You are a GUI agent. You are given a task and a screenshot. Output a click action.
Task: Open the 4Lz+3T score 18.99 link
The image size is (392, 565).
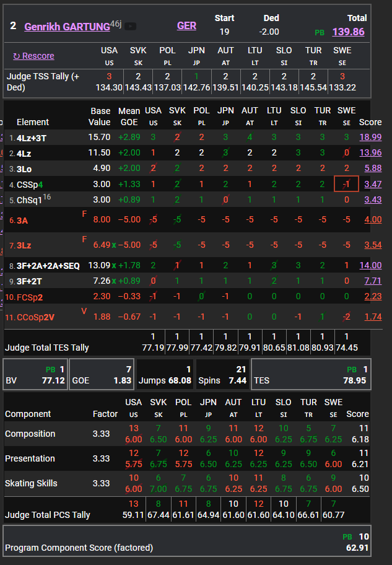[370, 137]
